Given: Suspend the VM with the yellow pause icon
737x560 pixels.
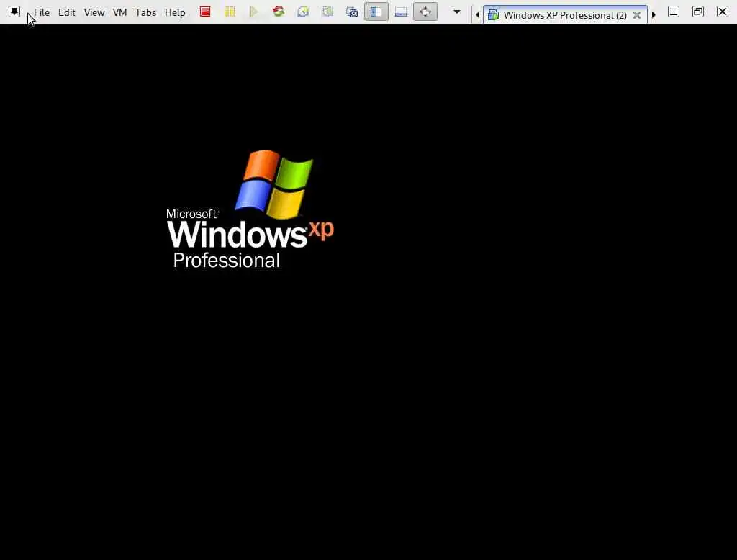Looking at the screenshot, I should coord(230,12).
